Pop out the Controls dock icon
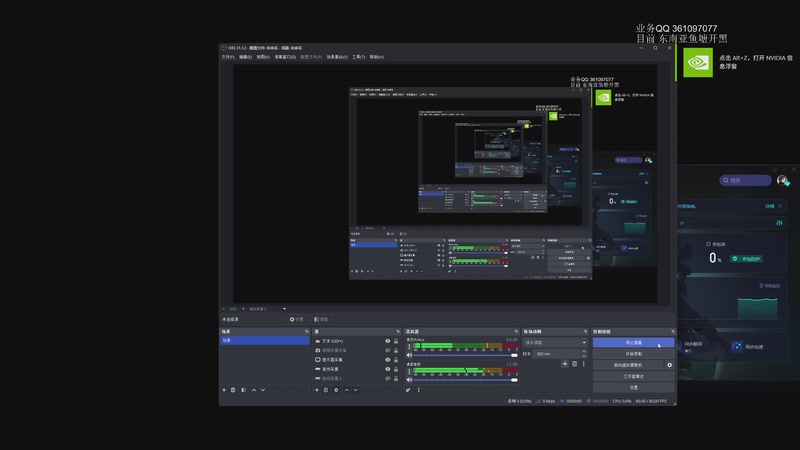Image resolution: width=800 pixels, height=450 pixels. pyautogui.click(x=672, y=332)
